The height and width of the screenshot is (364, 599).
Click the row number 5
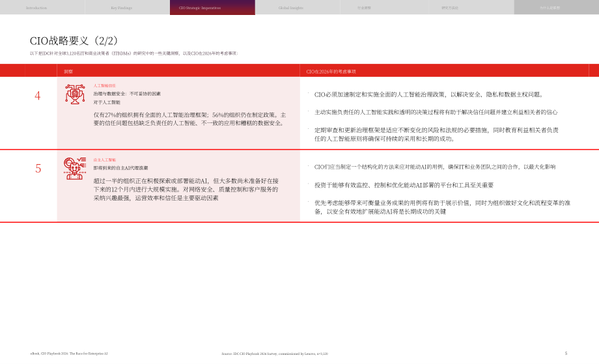(x=38, y=169)
